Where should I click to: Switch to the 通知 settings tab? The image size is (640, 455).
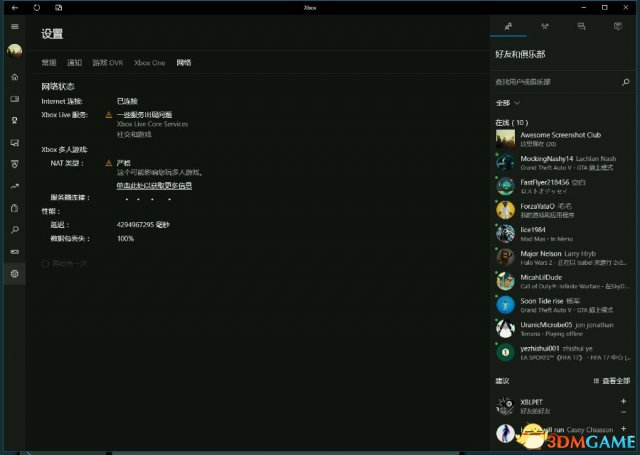[75, 62]
